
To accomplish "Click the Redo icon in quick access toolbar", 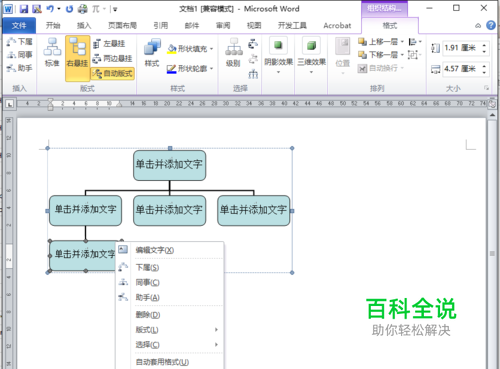I will point(69,9).
